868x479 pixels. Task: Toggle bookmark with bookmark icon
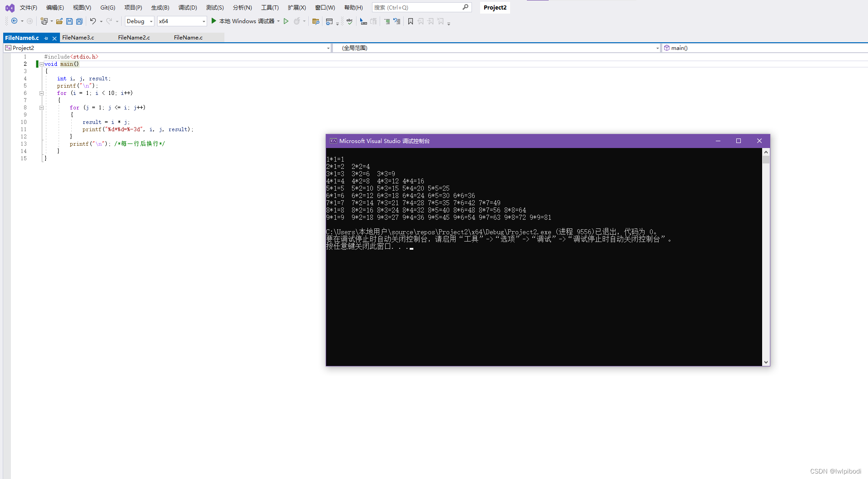[411, 21]
